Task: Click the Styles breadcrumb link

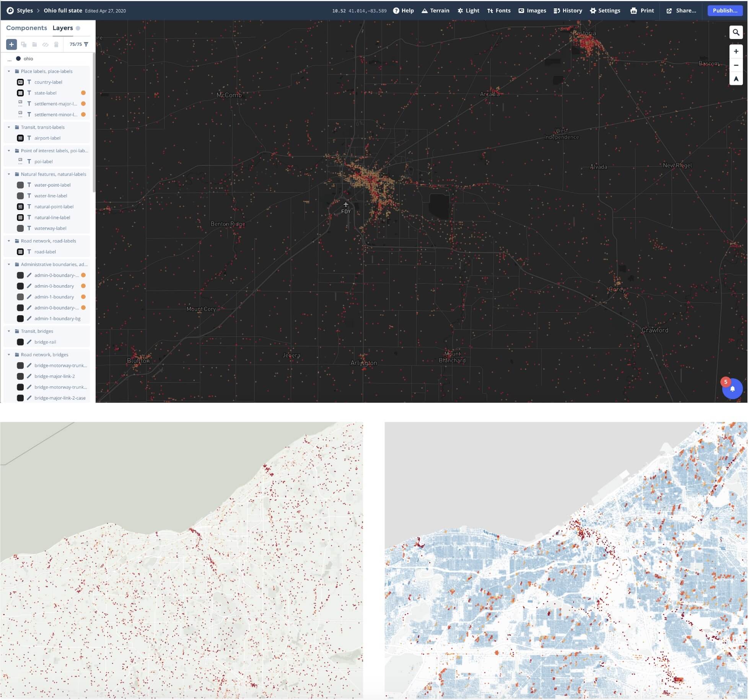Action: pos(24,11)
